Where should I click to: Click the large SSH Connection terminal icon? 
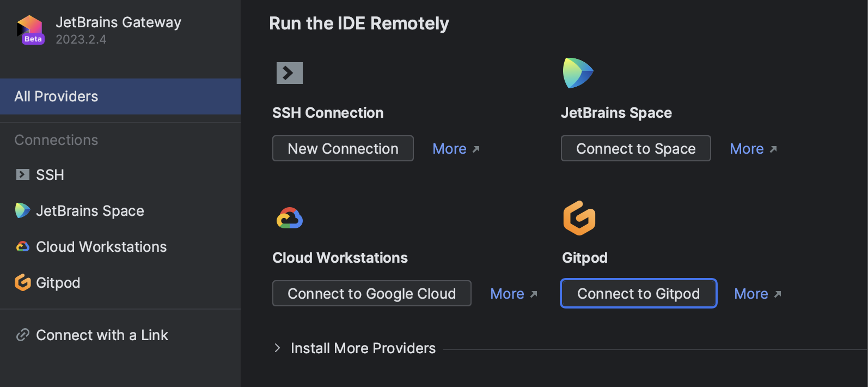[289, 73]
